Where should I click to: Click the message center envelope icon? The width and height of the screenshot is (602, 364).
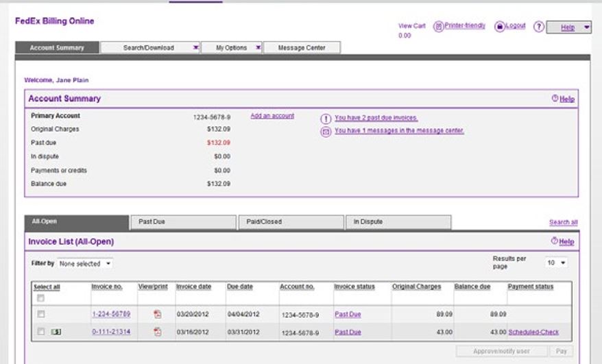[x=326, y=132]
